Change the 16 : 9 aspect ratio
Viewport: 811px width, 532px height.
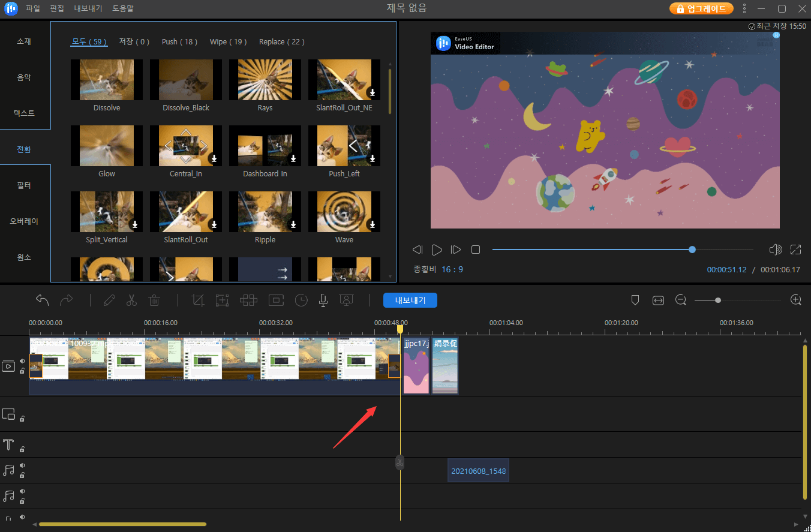pos(452,269)
